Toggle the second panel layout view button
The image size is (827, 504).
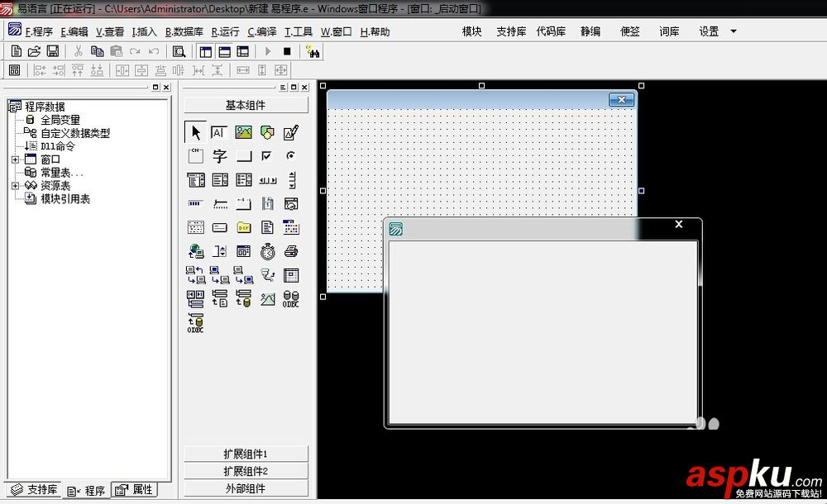click(x=225, y=51)
